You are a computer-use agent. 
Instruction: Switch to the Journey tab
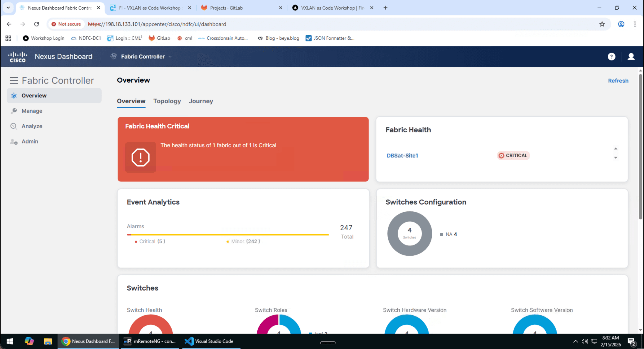(201, 101)
